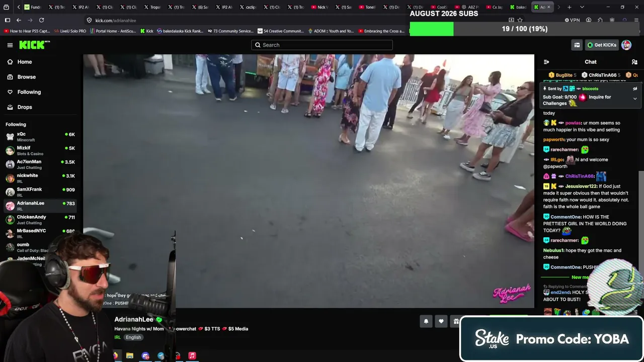This screenshot has height=362, width=644.
Task: Open the bakedalaska Kick Rank bookmark
Action: (x=180, y=31)
